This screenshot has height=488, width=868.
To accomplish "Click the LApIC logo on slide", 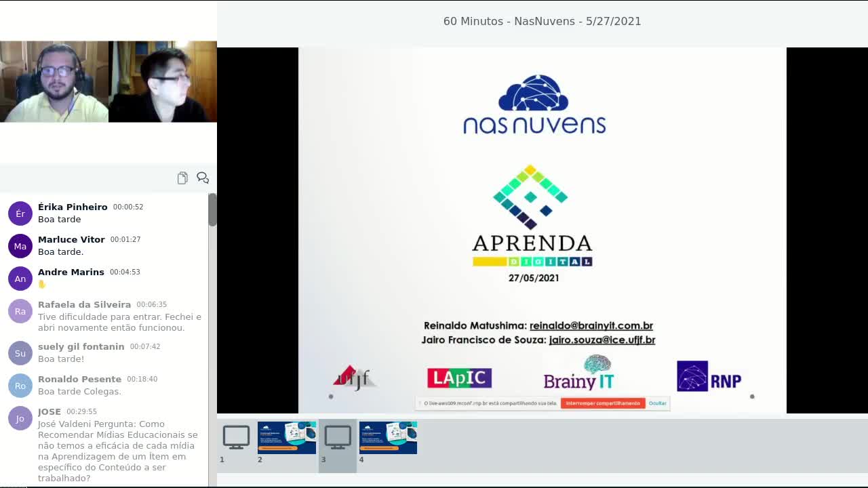I will point(459,378).
